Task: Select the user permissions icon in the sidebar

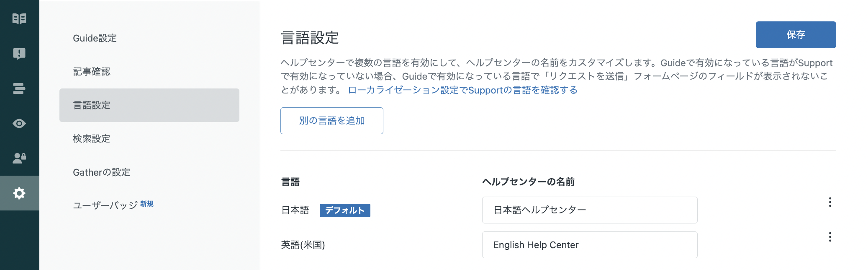Action: click(20, 158)
